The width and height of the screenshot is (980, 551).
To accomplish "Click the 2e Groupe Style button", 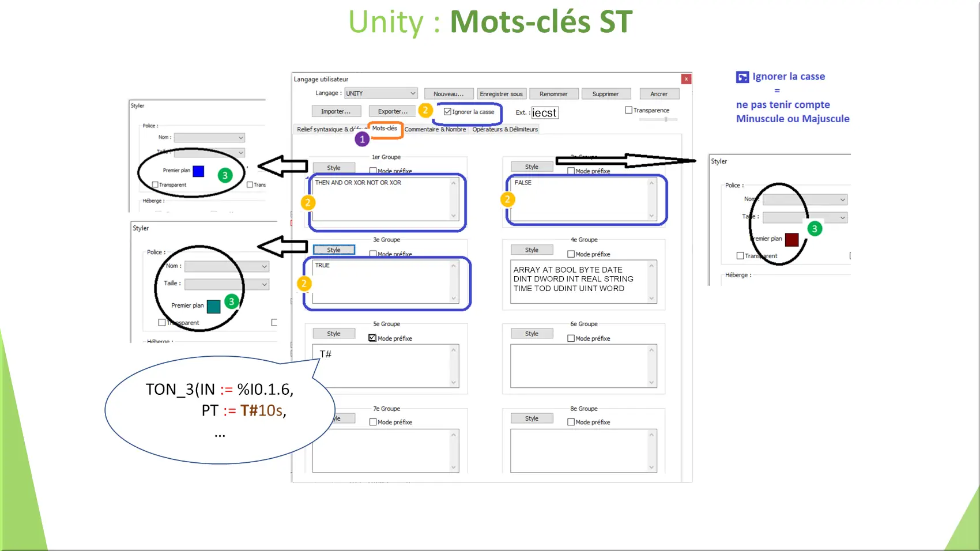I will pos(532,167).
